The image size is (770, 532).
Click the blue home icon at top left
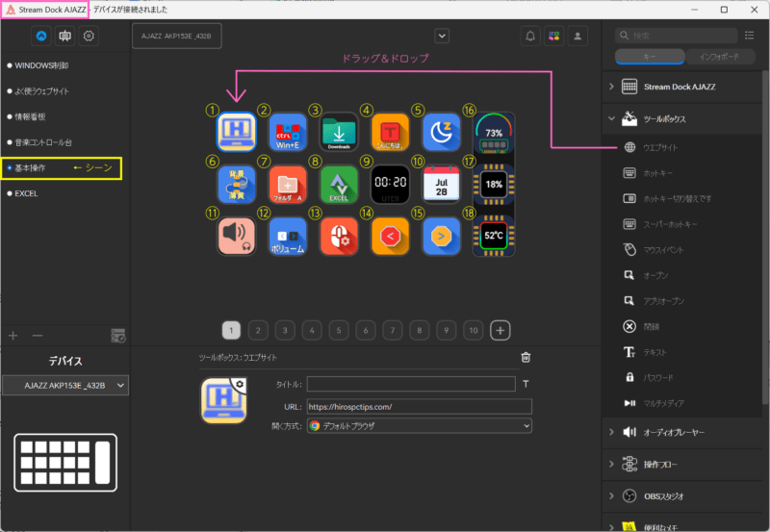click(x=41, y=36)
